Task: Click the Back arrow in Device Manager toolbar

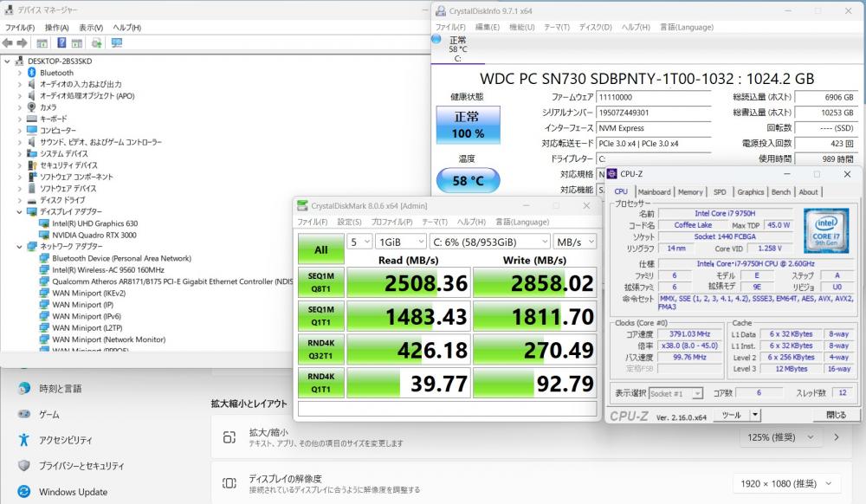Action: 8,43
